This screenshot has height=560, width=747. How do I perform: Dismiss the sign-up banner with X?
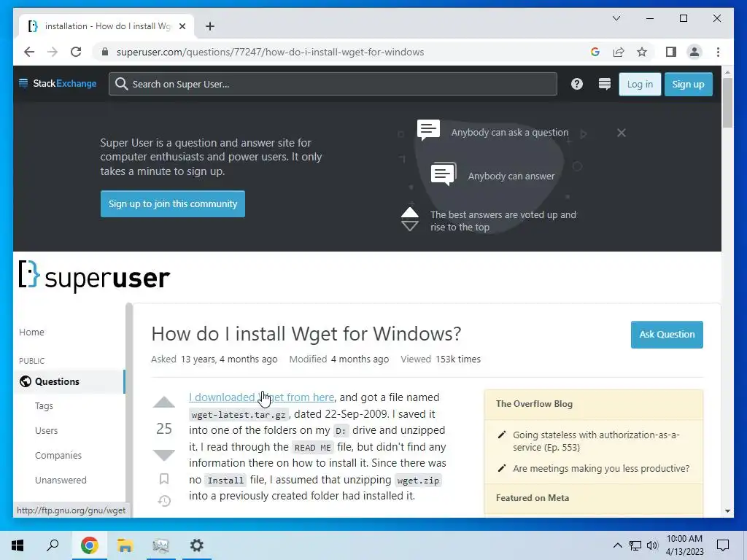pyautogui.click(x=622, y=133)
